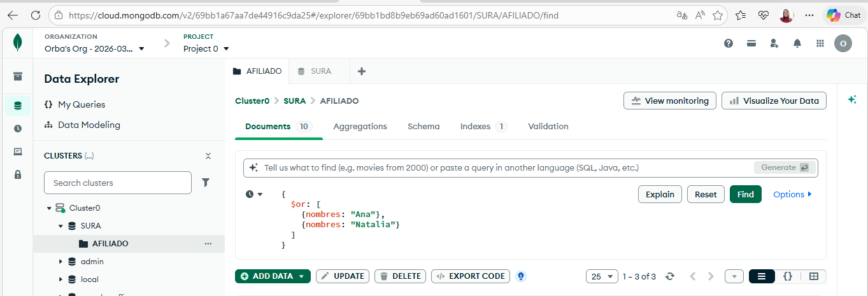This screenshot has height=296, width=868.
Task: Expand the admin database tree node
Action: tap(60, 262)
